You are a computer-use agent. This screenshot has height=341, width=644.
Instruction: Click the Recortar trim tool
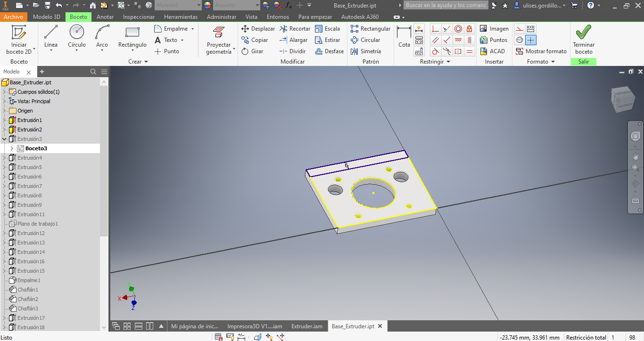(295, 29)
